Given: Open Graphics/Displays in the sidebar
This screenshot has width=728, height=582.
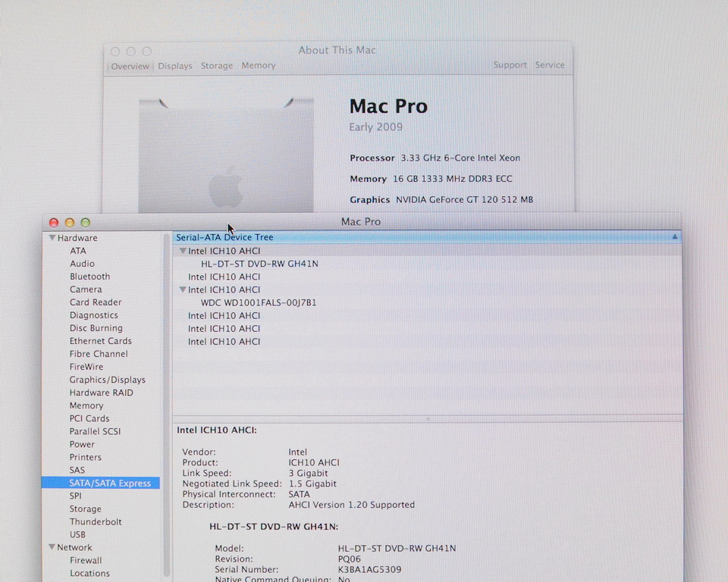Looking at the screenshot, I should [x=108, y=380].
